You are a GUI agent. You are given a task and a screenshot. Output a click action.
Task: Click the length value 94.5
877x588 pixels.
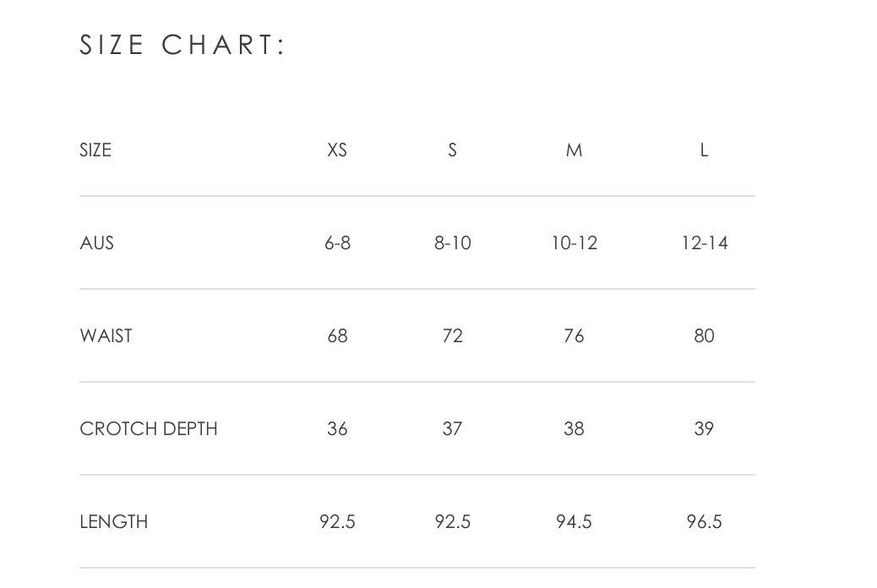pyautogui.click(x=575, y=521)
